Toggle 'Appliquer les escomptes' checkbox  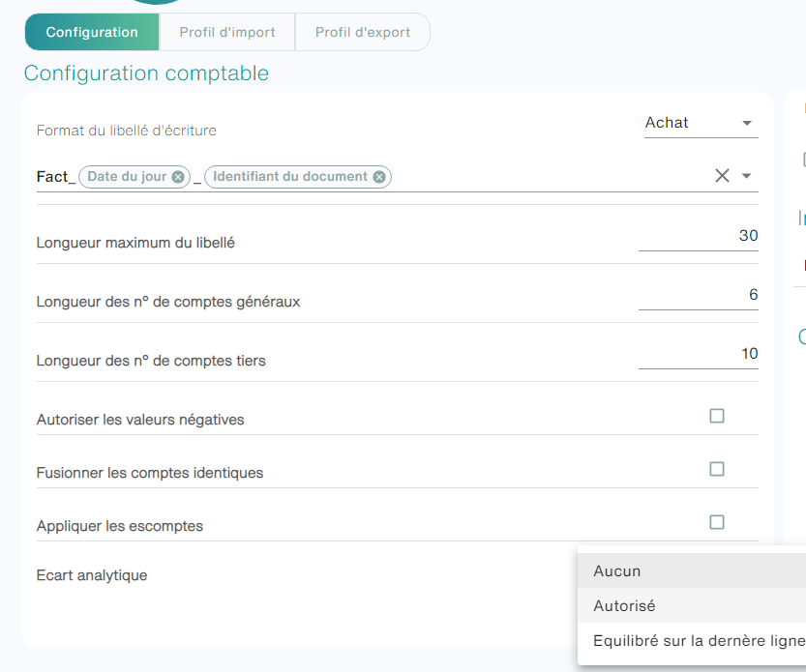click(717, 522)
